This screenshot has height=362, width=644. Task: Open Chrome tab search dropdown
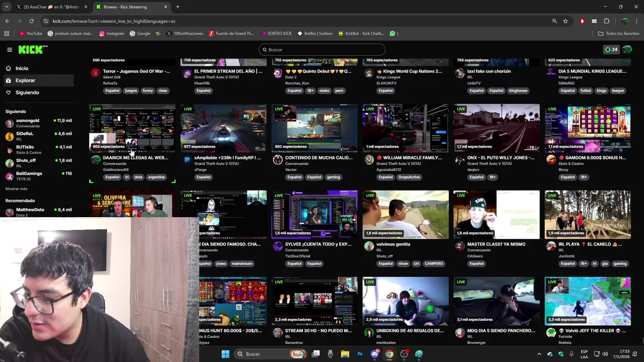coord(7,7)
